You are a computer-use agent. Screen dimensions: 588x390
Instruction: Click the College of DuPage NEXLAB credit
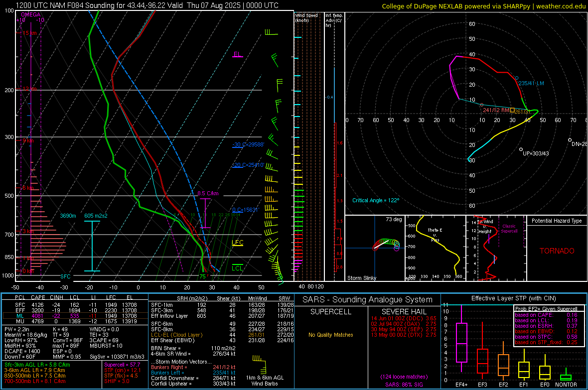(x=484, y=6)
